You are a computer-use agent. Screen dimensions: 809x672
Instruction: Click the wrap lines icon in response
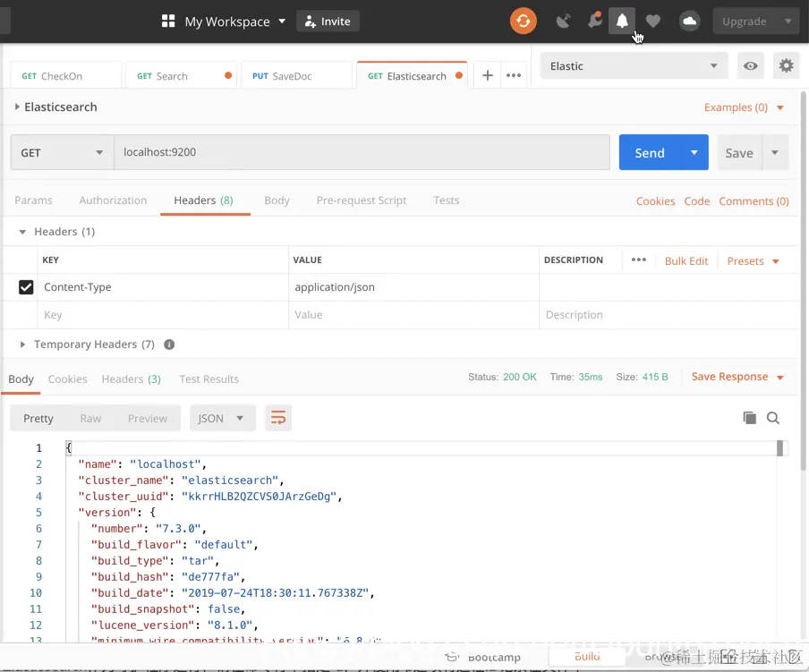coord(278,418)
